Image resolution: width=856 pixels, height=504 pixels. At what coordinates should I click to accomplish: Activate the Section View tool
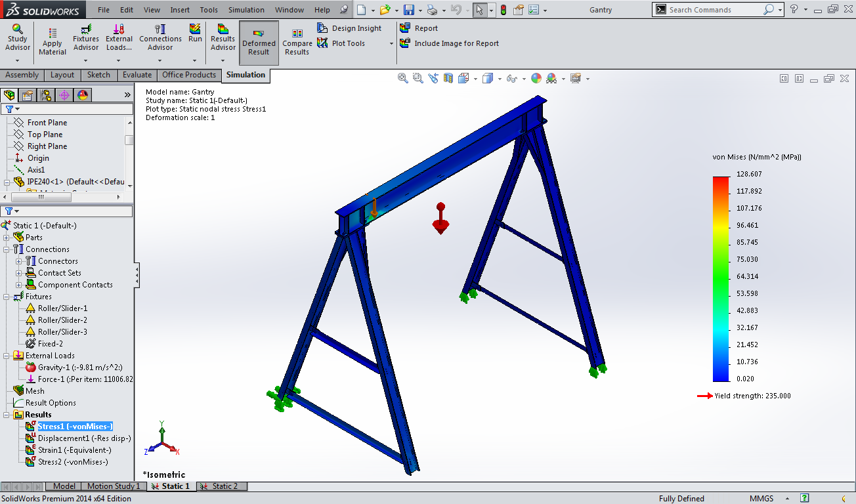tap(448, 78)
